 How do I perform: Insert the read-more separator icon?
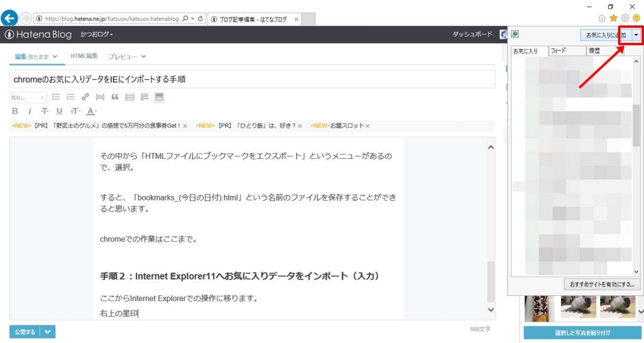pyautogui.click(x=100, y=97)
